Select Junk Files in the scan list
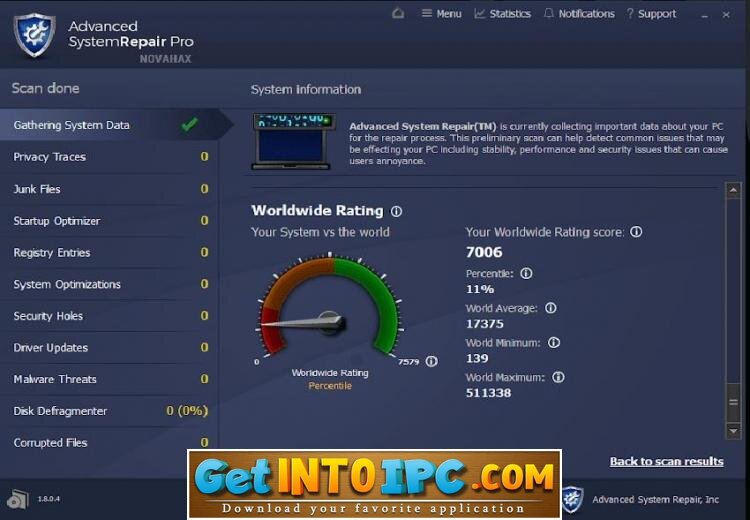 click(109, 189)
